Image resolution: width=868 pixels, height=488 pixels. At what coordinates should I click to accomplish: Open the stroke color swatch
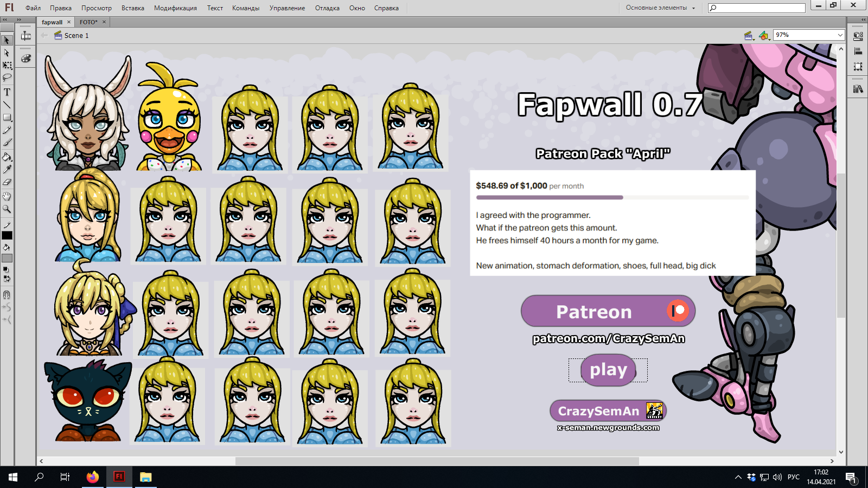point(7,235)
